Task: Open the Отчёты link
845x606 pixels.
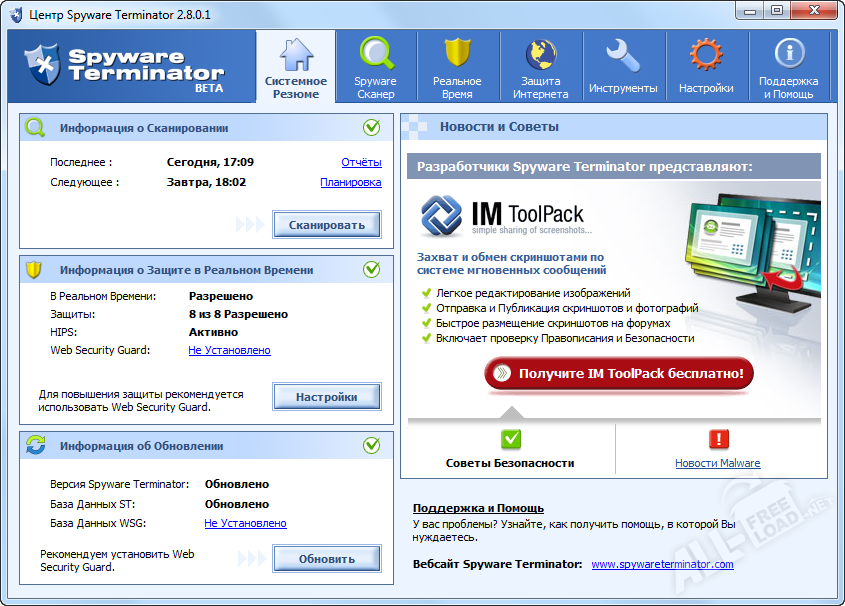Action: [x=361, y=162]
